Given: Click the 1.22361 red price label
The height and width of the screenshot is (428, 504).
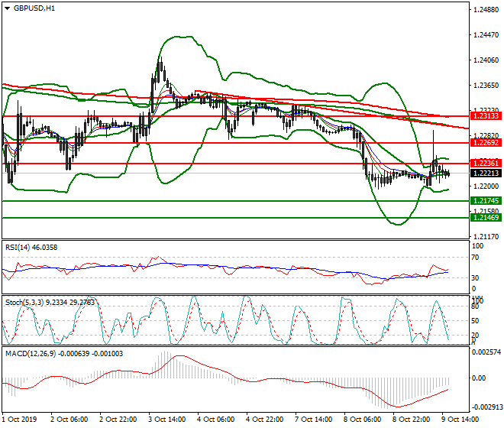Looking at the screenshot, I should 485,164.
